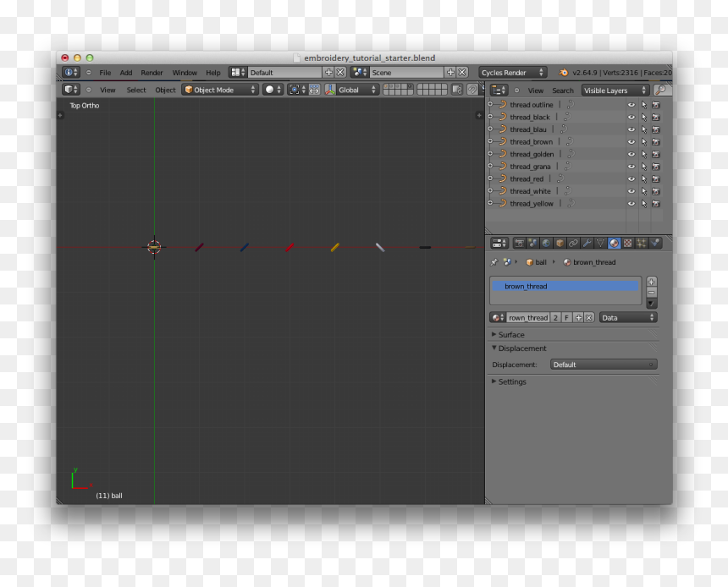Image resolution: width=728 pixels, height=587 pixels.
Task: Open the Physics properties tab
Action: click(655, 243)
